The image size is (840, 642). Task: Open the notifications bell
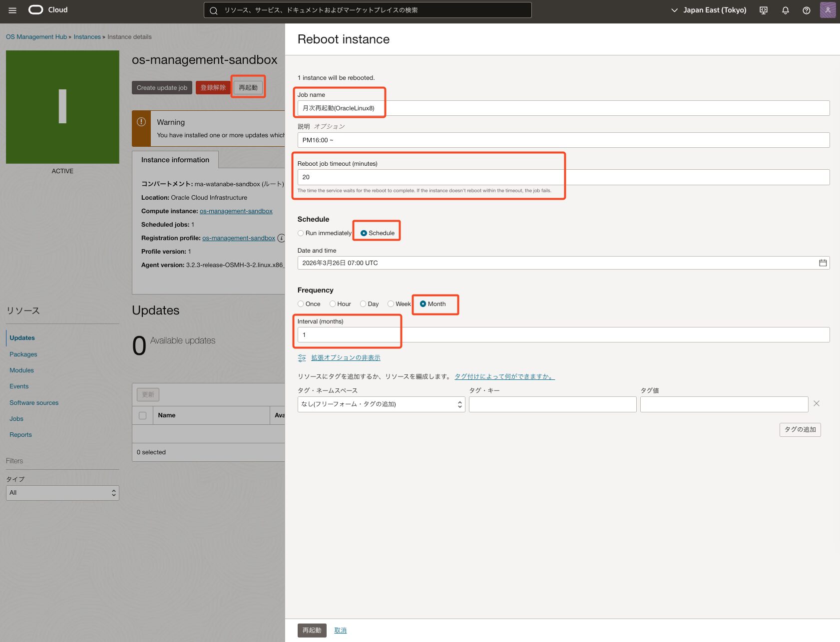coord(785,10)
